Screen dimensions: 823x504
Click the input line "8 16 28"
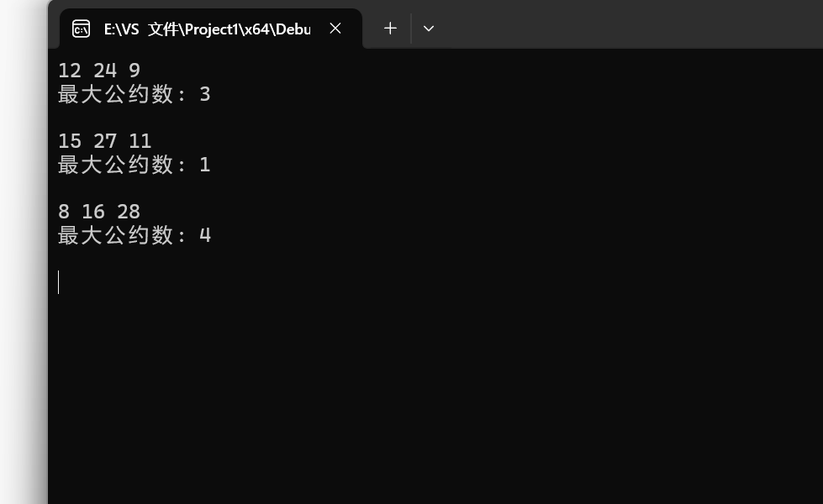(99, 212)
